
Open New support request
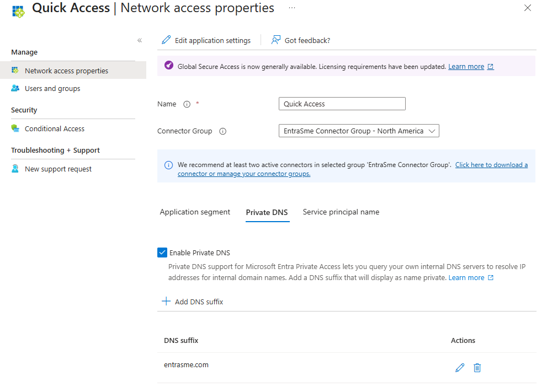[x=58, y=169]
